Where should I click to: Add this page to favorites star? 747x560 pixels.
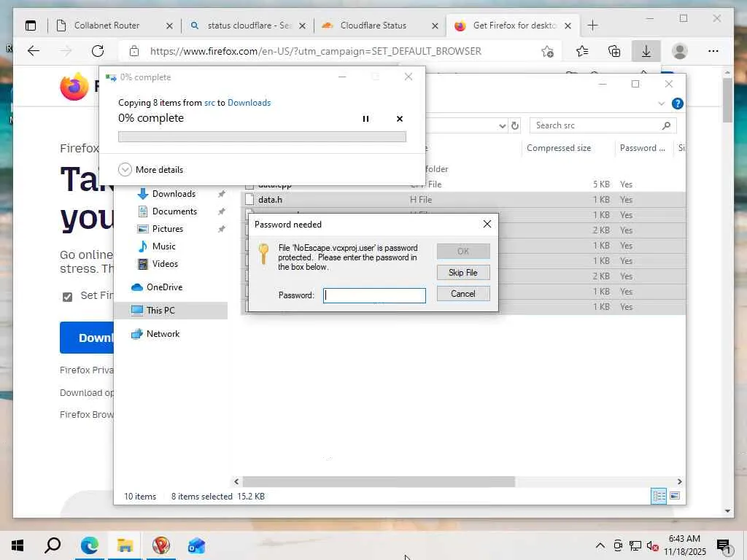pos(547,51)
